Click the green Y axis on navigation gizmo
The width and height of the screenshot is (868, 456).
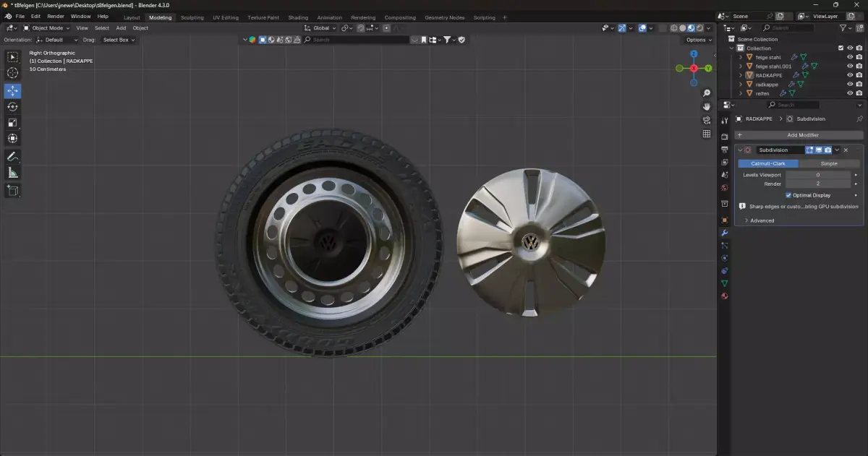pos(708,68)
